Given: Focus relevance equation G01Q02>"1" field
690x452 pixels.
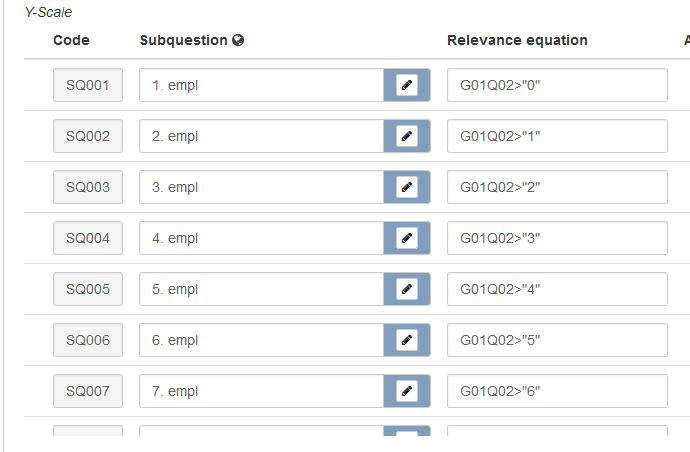Looking at the screenshot, I should coord(557,136).
